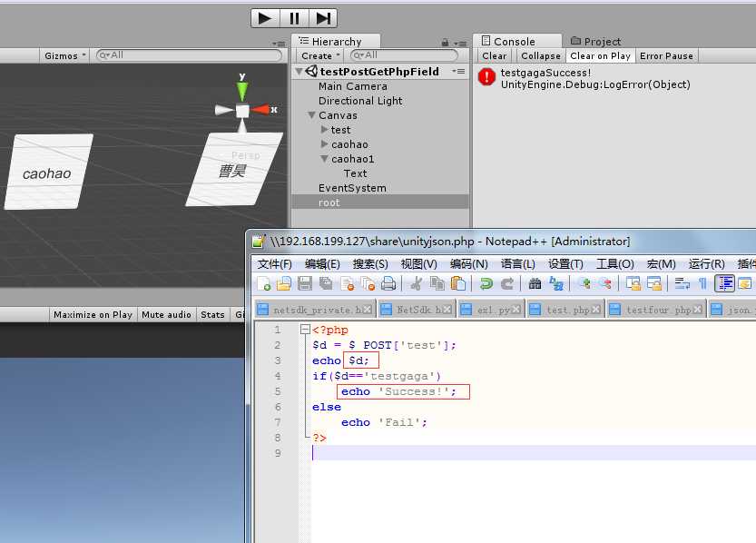Click the Clear button in Console

click(x=495, y=56)
